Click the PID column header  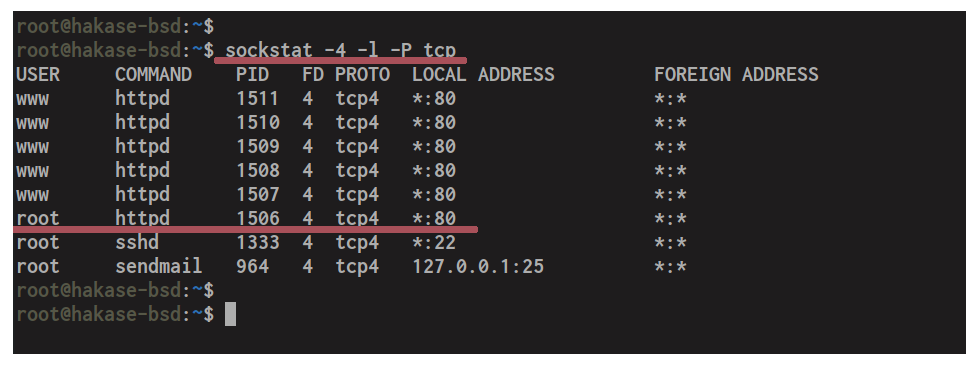tap(253, 75)
